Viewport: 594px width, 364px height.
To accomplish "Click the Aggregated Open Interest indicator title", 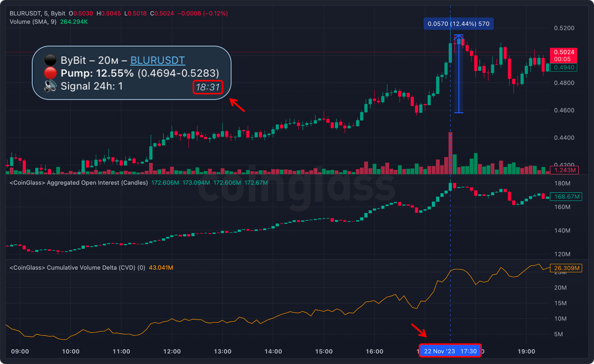I will (x=79, y=183).
